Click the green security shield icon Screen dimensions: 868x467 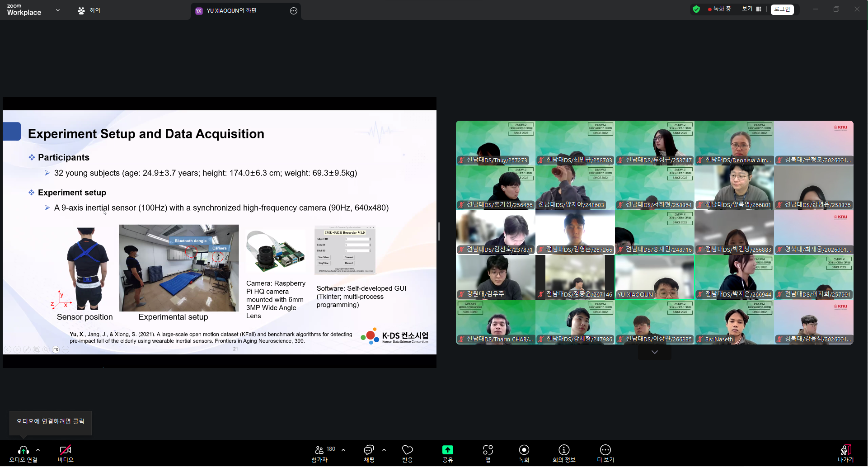tap(696, 9)
